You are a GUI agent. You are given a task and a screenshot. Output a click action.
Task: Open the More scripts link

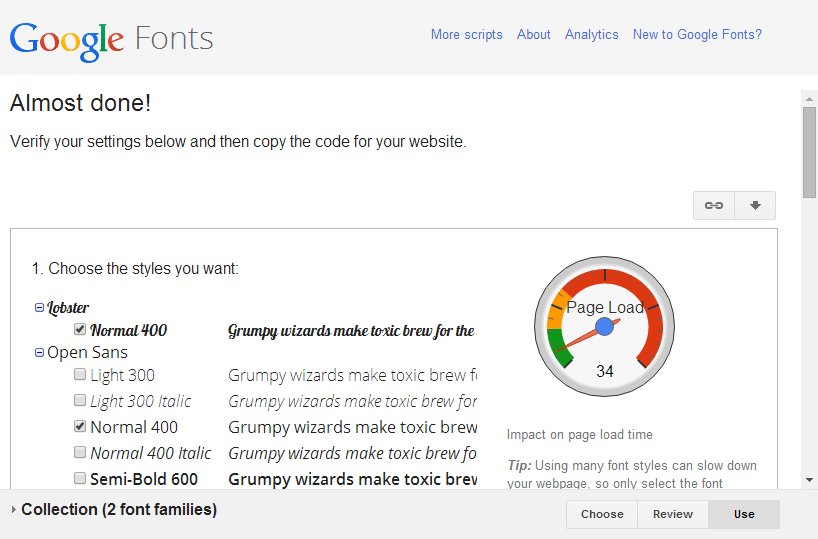[x=466, y=34]
